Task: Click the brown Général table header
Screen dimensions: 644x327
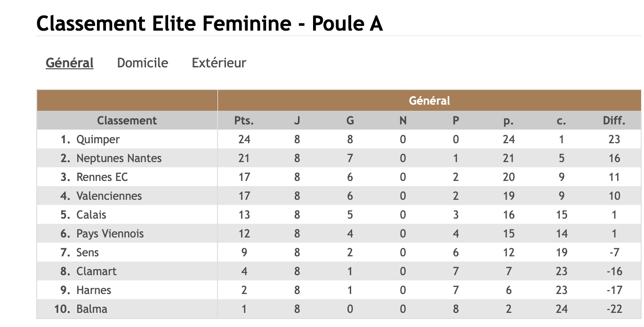Action: pyautogui.click(x=429, y=100)
